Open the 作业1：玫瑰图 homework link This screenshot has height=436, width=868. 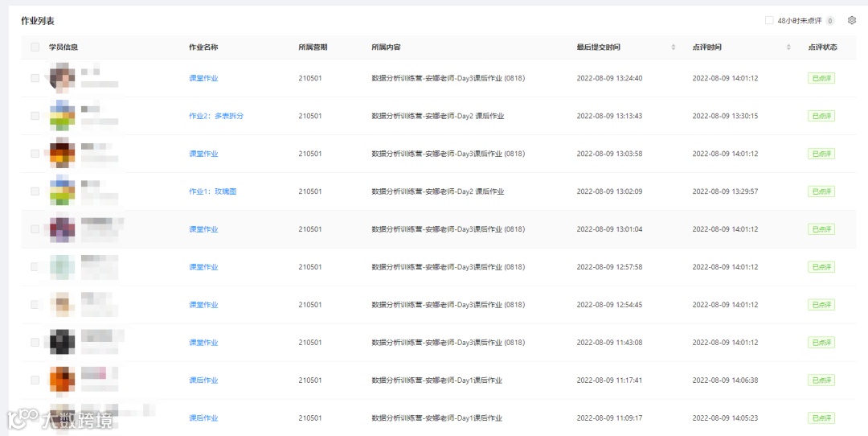pyautogui.click(x=212, y=191)
